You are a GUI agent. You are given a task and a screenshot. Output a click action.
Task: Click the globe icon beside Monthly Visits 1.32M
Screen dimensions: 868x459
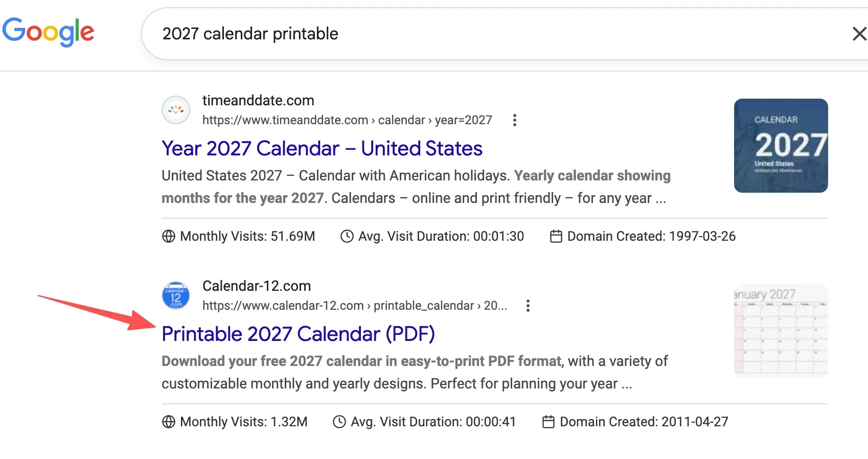168,422
